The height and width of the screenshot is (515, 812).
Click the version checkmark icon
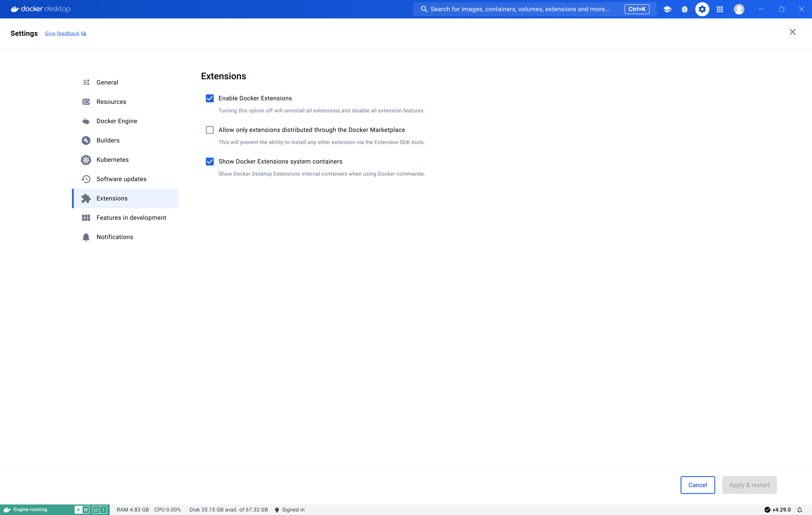point(767,510)
